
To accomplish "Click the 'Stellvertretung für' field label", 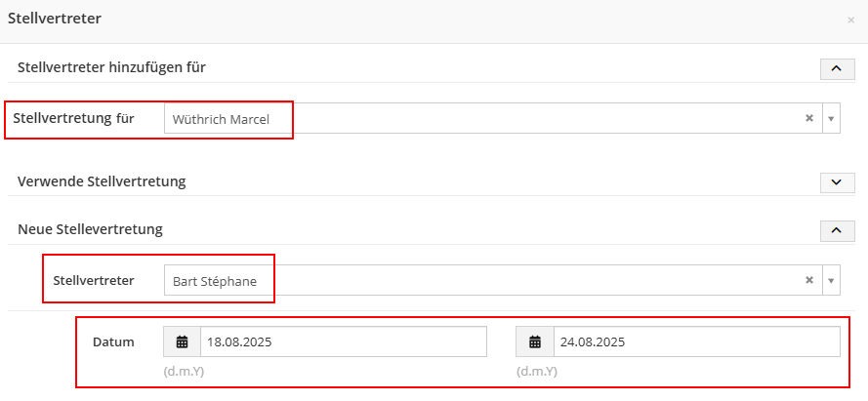I will [73, 118].
